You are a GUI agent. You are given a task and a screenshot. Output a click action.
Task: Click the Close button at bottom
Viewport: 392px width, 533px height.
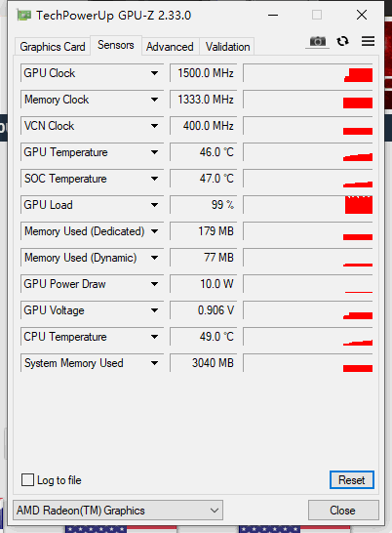343,510
